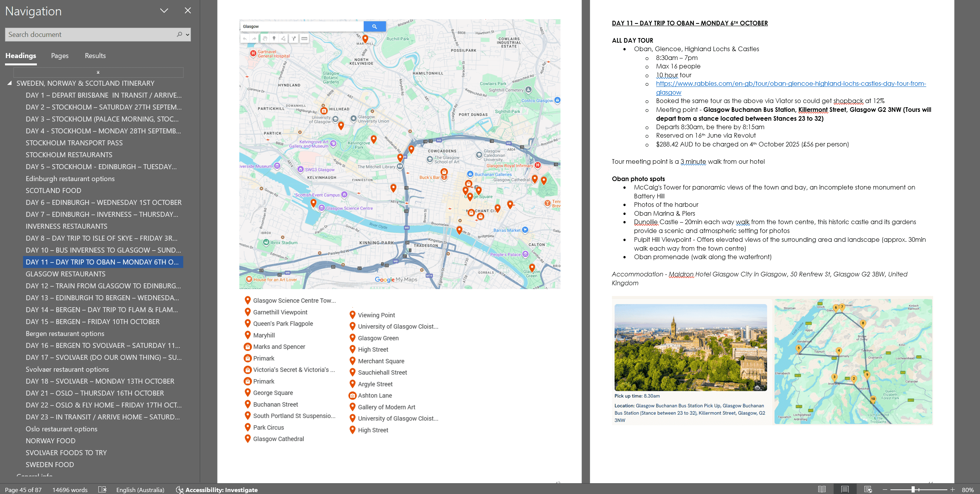Click the Ashton Lane camera pin icon
The width and height of the screenshot is (980, 494).
352,396
